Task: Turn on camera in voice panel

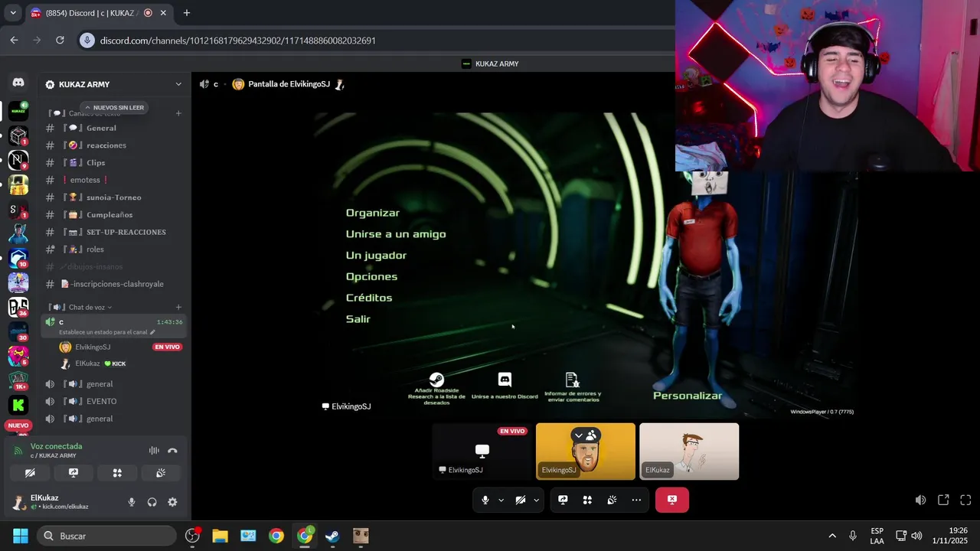Action: [x=30, y=473]
